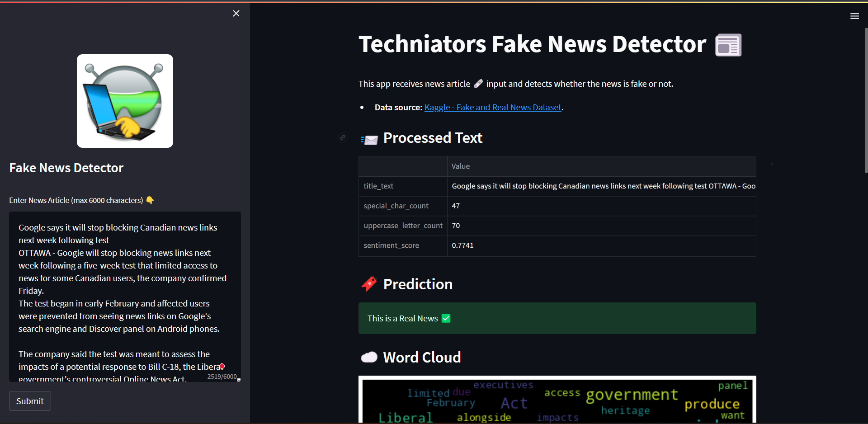Select the uppercase_letter_count row label
This screenshot has height=424, width=868.
pos(403,226)
